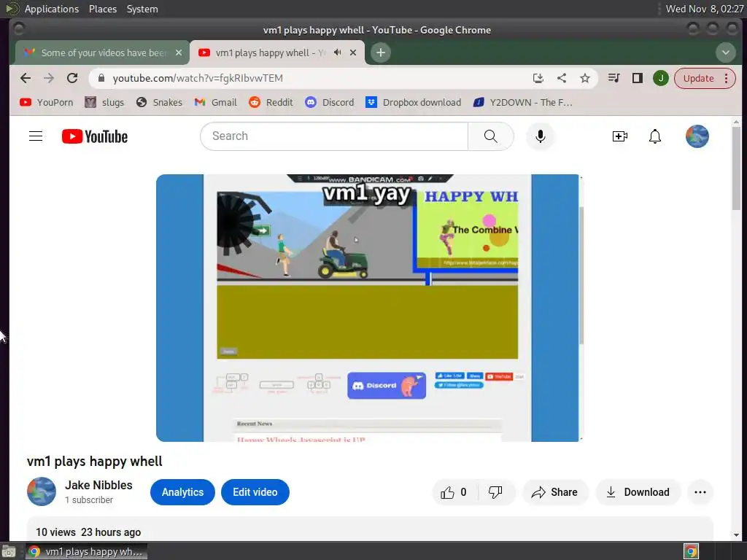The width and height of the screenshot is (747, 560).
Task: Install app from address bar icon
Action: [x=538, y=78]
